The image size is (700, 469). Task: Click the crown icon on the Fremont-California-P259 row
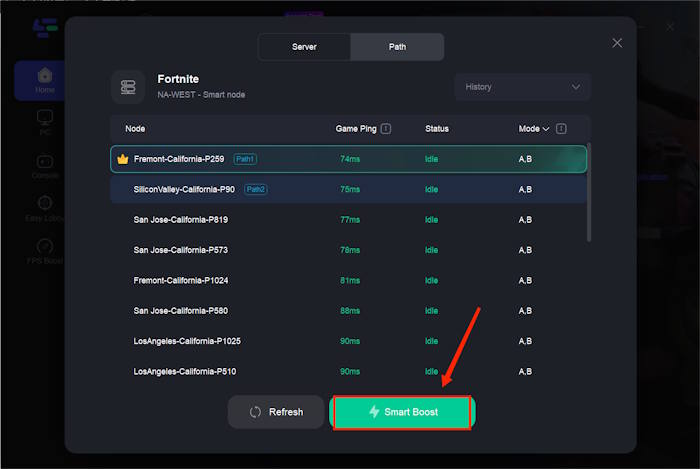(123, 159)
